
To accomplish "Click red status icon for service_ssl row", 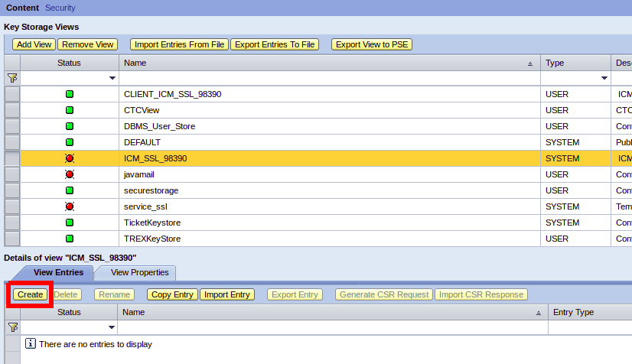I will (70, 206).
